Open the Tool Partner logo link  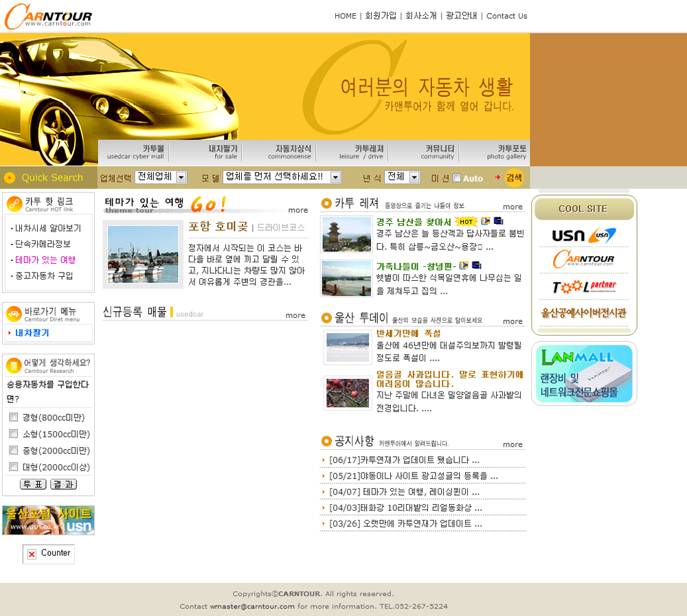(x=583, y=286)
